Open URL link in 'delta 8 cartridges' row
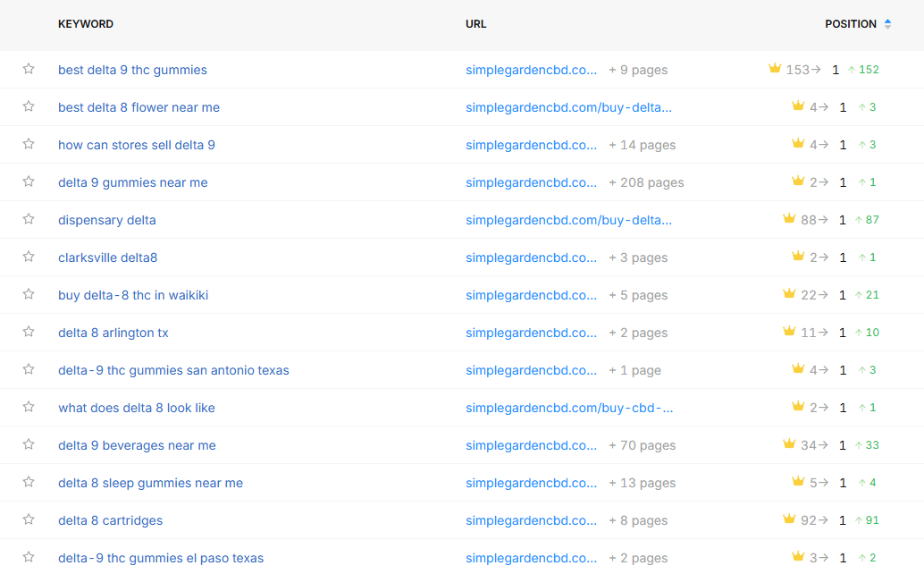The height and width of the screenshot is (574, 924). tap(531, 520)
